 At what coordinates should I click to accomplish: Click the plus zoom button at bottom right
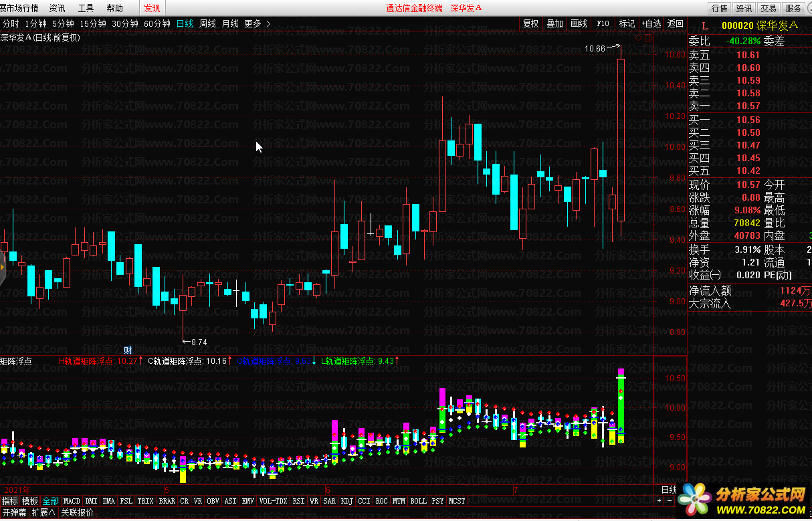tap(659, 501)
